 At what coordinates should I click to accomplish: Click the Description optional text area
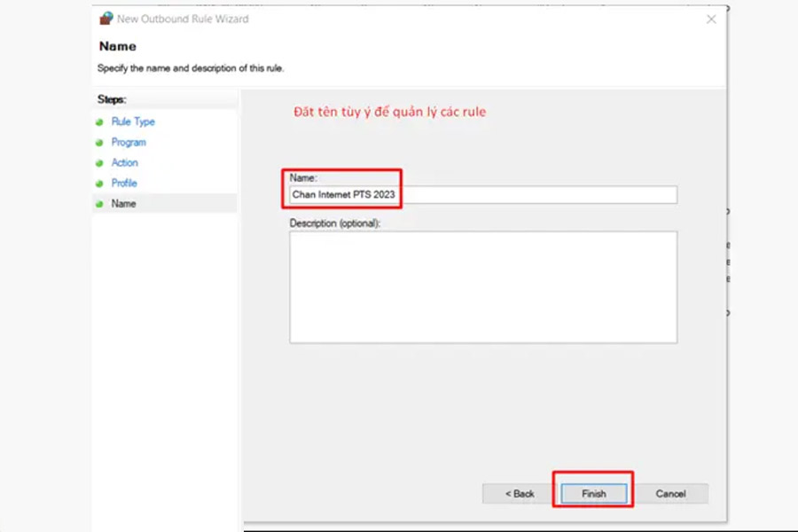click(x=483, y=287)
